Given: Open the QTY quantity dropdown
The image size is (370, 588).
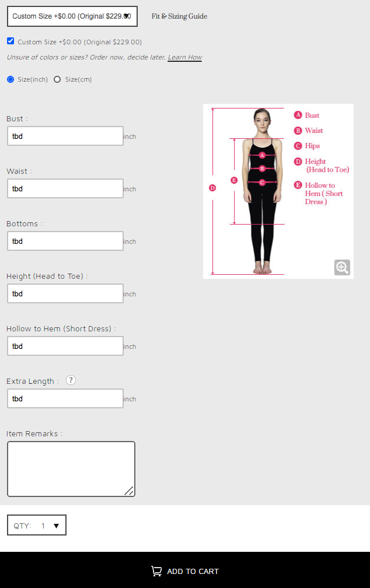Looking at the screenshot, I should [x=37, y=525].
